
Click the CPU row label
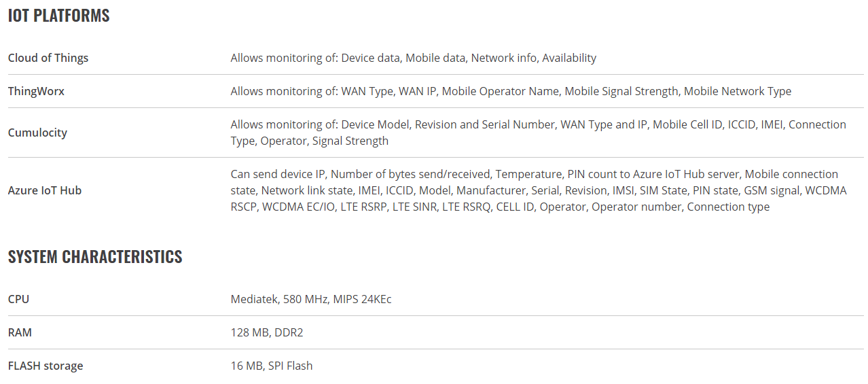(x=18, y=299)
